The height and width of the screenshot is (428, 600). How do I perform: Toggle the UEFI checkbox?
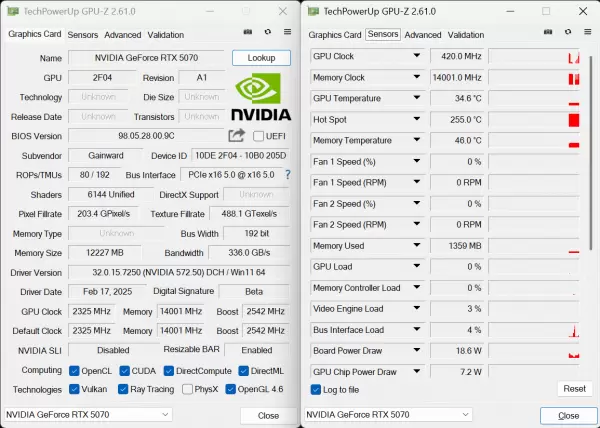[259, 136]
